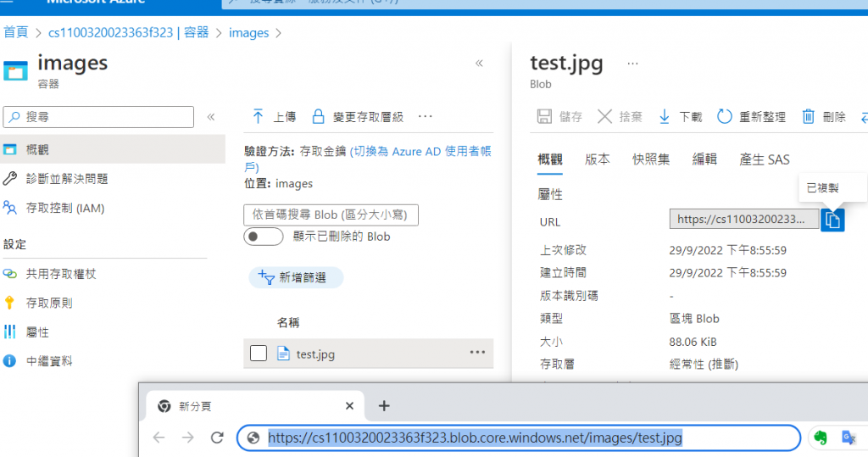The height and width of the screenshot is (457, 868).
Task: Switch to the Snapshots (快照集) tab
Action: (651, 159)
